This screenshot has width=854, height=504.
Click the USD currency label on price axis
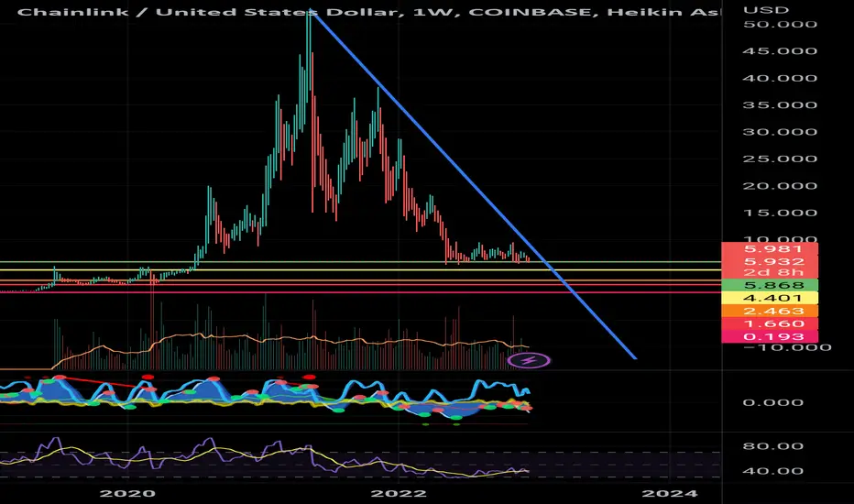click(x=766, y=10)
